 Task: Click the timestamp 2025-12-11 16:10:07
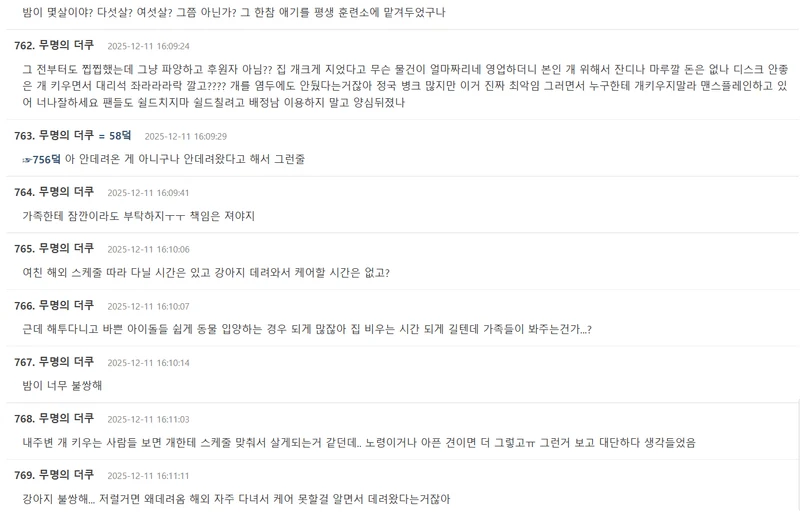148,306
